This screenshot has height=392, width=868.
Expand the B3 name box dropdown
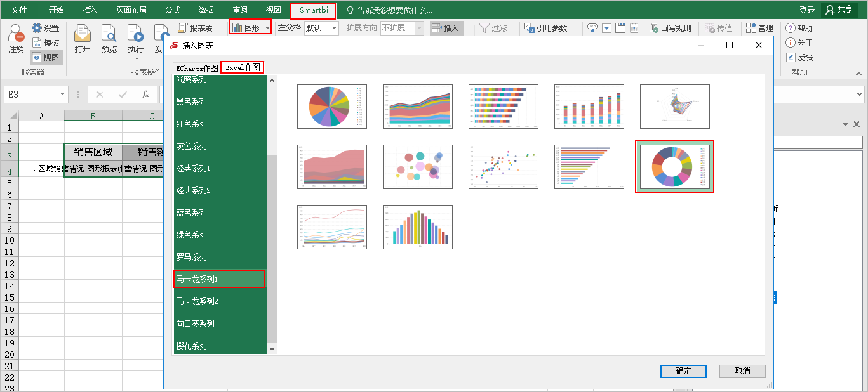point(63,95)
